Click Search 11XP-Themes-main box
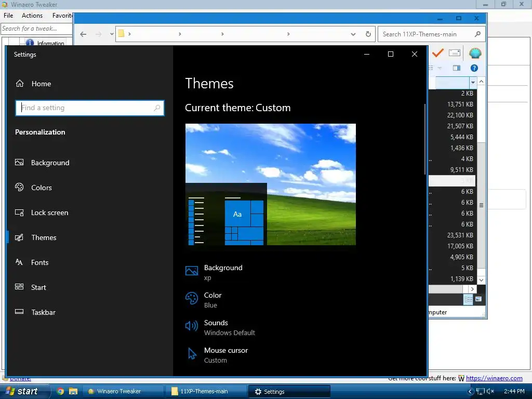The width and height of the screenshot is (532, 399). coord(432,34)
